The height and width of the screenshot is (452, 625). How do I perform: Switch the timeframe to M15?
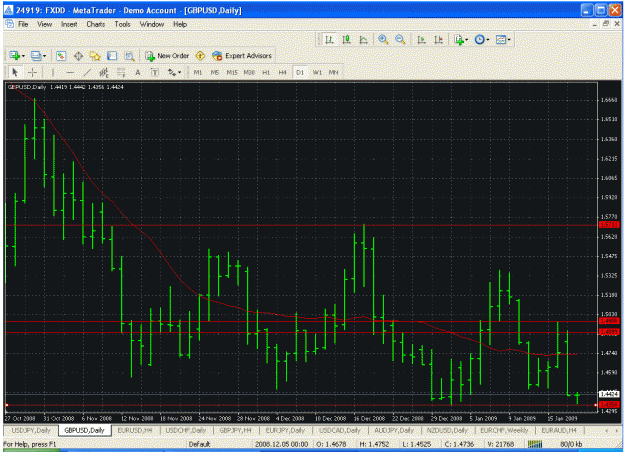[232, 72]
